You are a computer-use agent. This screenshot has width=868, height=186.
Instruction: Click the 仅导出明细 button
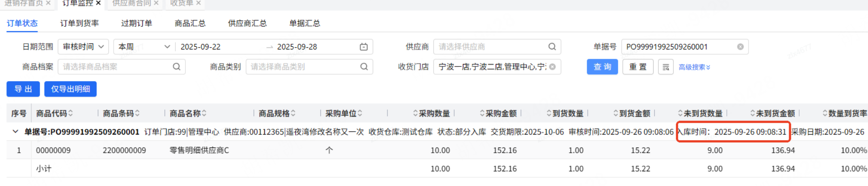click(70, 89)
